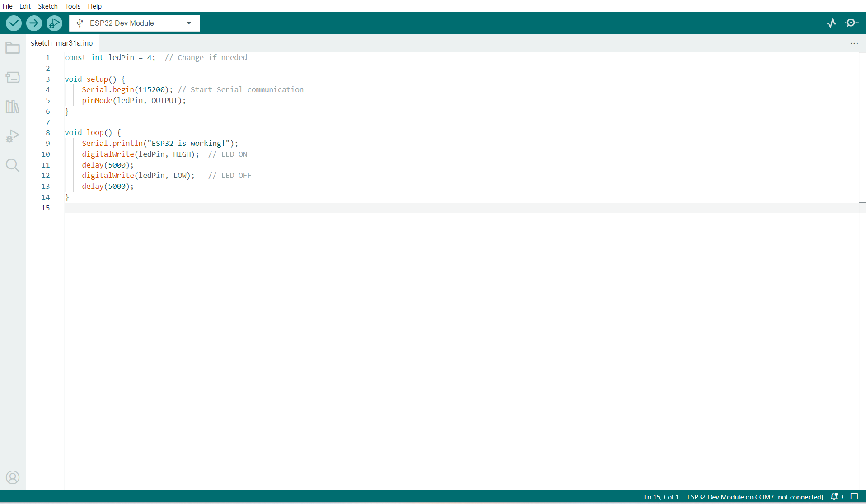Open the Edit menu
Image resolution: width=866 pixels, height=504 pixels.
pyautogui.click(x=25, y=6)
